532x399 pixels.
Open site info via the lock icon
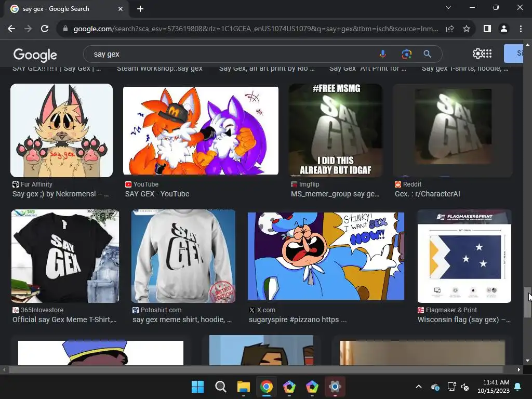tap(65, 29)
